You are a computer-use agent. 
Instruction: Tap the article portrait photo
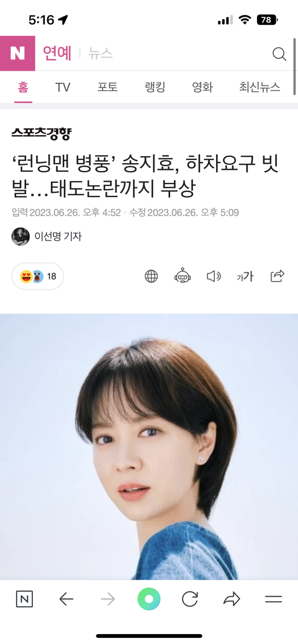pyautogui.click(x=149, y=446)
